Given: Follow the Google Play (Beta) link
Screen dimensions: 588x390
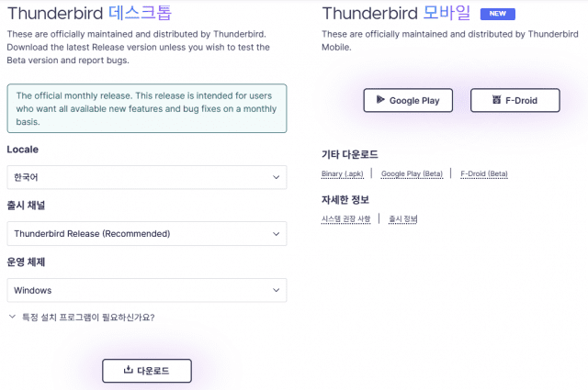Looking at the screenshot, I should point(412,173).
